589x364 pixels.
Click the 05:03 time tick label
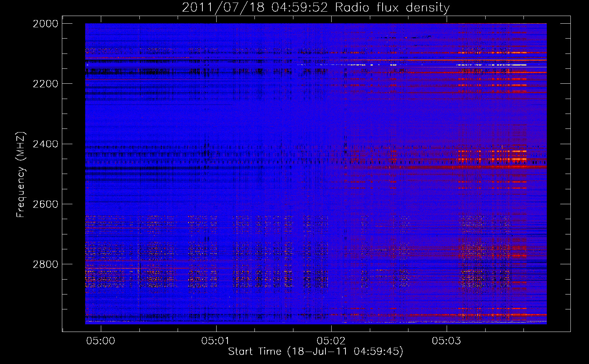click(446, 341)
